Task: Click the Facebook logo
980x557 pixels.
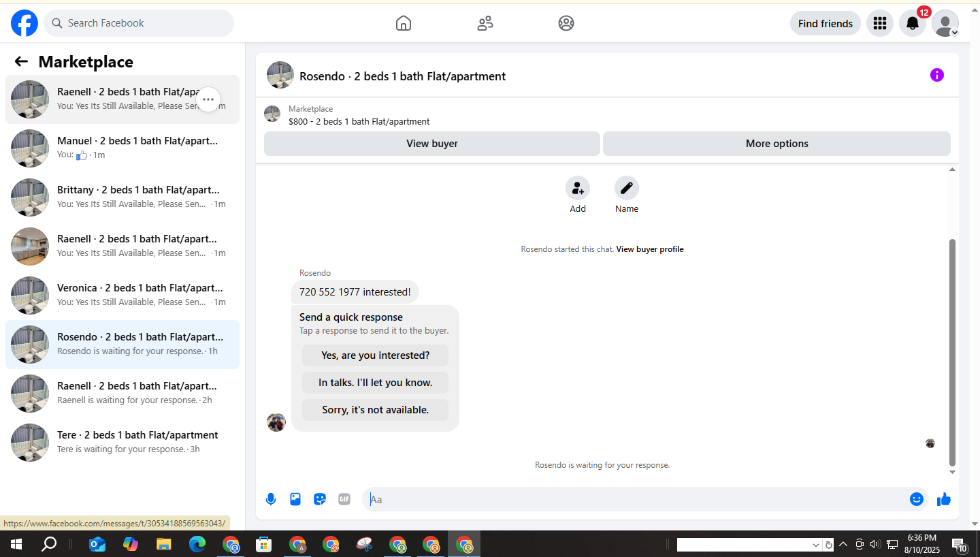Action: 24,23
